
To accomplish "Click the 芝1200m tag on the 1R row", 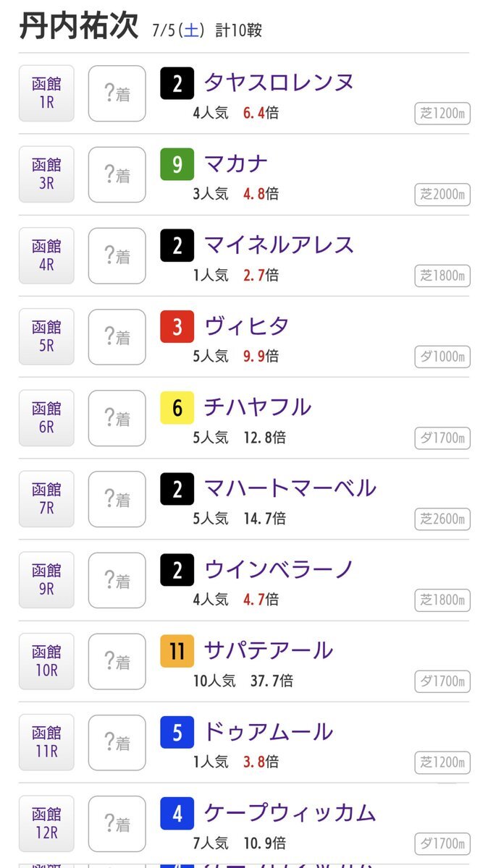I will (x=443, y=114).
